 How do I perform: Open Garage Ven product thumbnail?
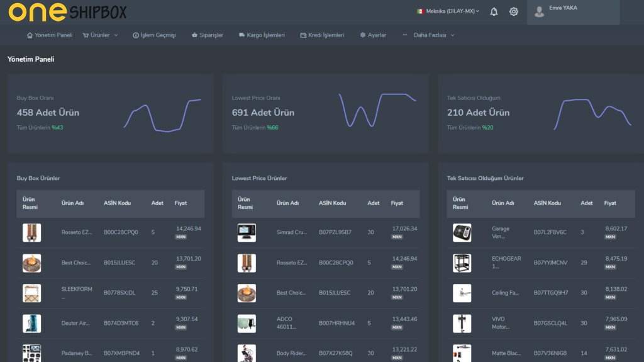click(462, 233)
